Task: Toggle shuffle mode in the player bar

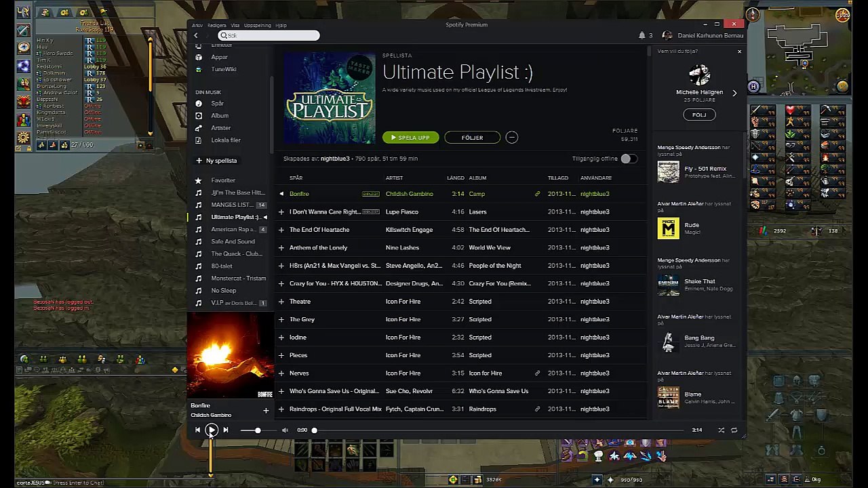Action: pyautogui.click(x=721, y=430)
